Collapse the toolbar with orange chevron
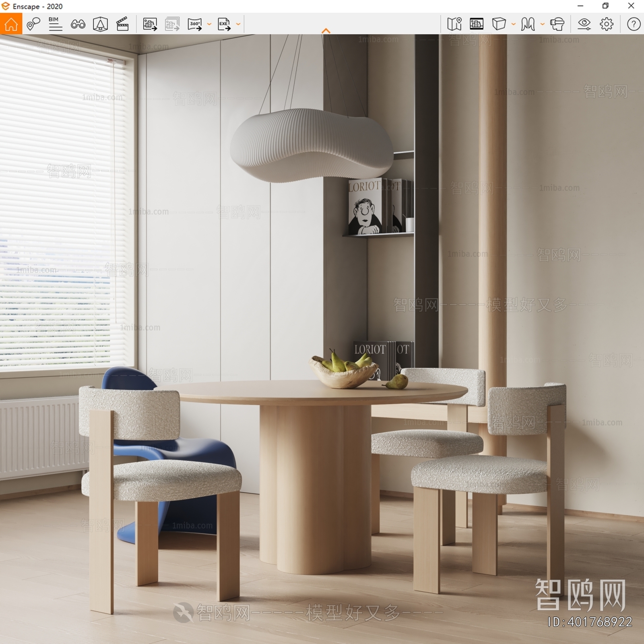This screenshot has height=644, width=644. pyautogui.click(x=326, y=31)
